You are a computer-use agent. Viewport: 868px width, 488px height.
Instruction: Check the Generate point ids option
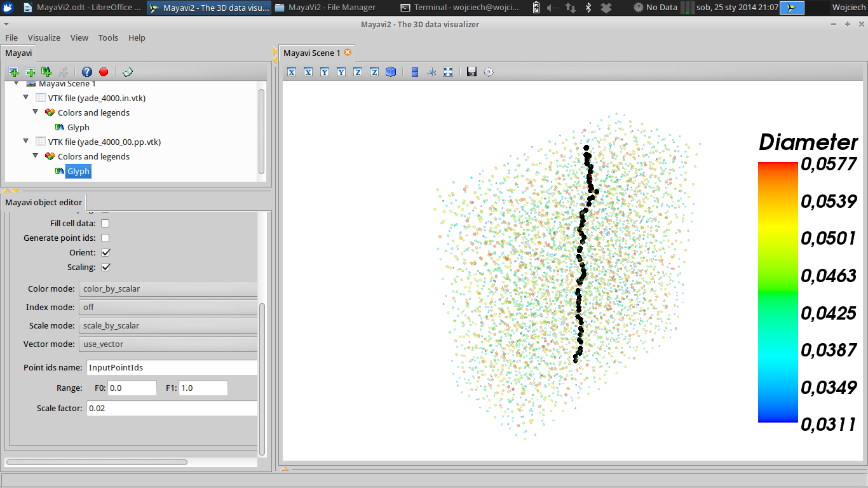click(105, 238)
